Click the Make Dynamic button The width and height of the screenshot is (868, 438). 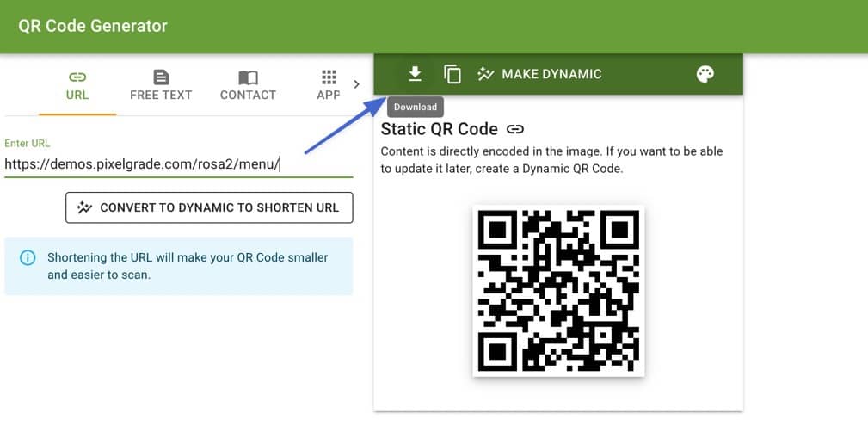click(539, 74)
